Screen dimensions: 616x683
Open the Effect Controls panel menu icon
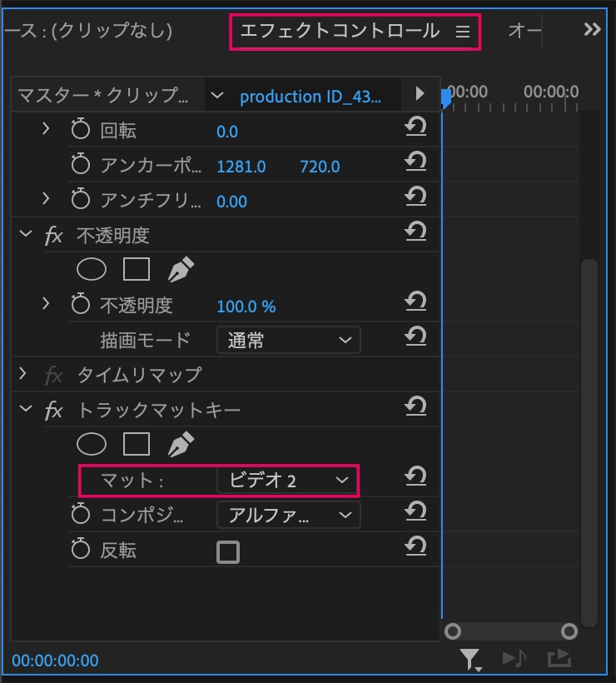click(x=462, y=32)
